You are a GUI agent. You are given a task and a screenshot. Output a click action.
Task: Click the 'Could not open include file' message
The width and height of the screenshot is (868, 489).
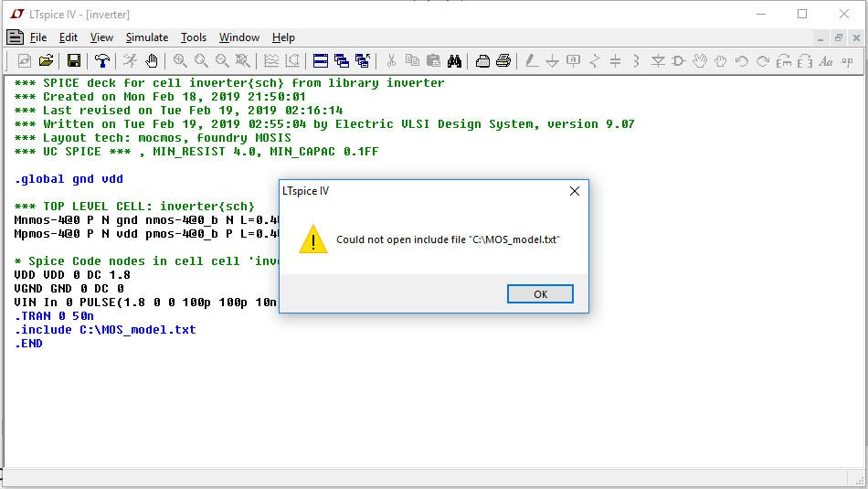click(448, 239)
